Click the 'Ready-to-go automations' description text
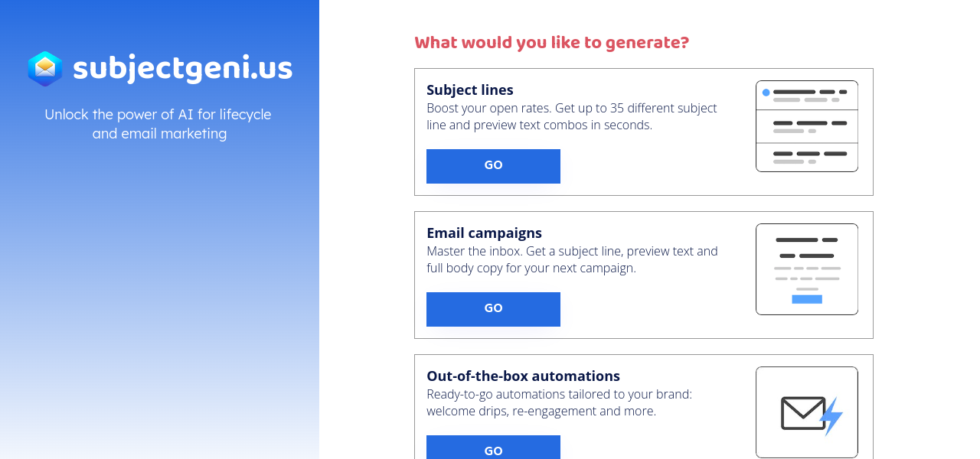Viewport: 980px width, 459px height. (559, 402)
